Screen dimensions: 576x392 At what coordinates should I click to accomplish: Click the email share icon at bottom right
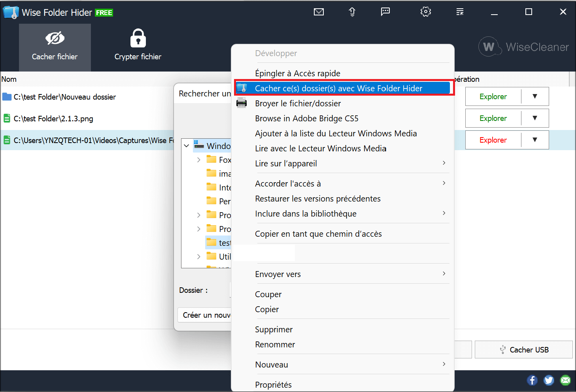click(565, 380)
